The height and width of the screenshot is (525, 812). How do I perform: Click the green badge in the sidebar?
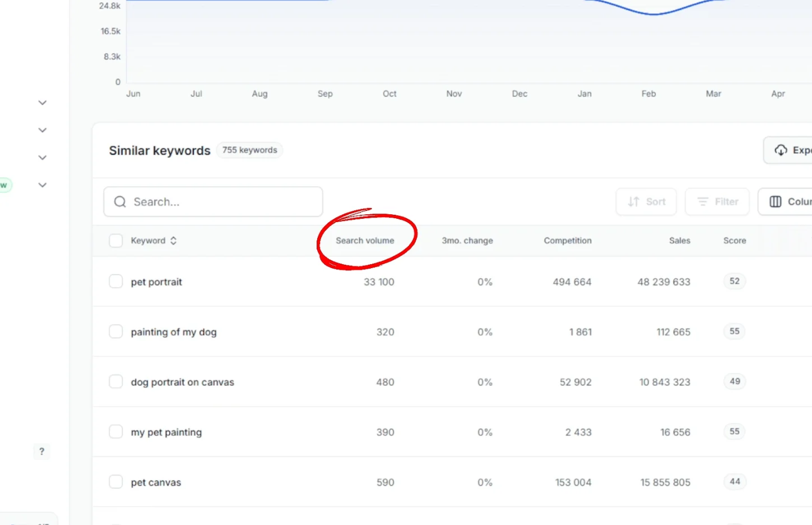coord(4,185)
